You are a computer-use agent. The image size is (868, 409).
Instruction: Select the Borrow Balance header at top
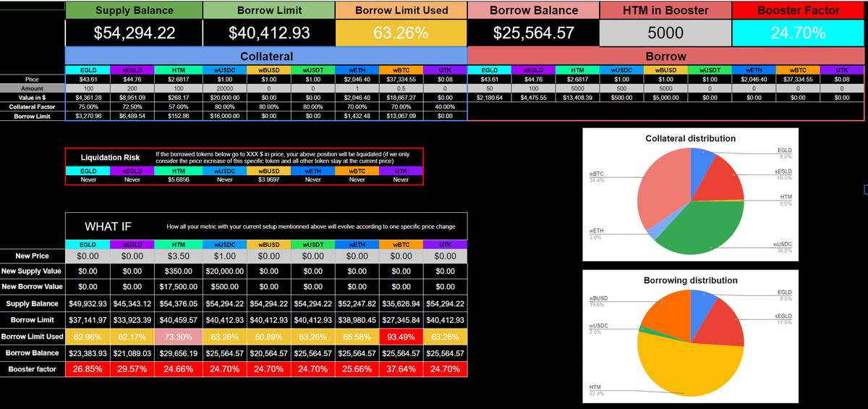pyautogui.click(x=534, y=10)
